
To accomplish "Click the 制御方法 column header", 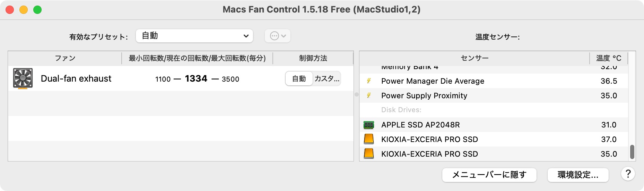I will (313, 58).
